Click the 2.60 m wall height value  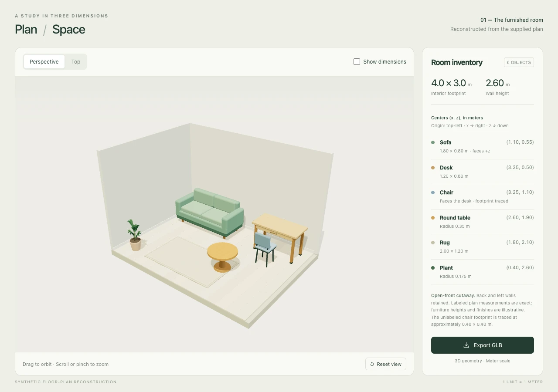click(x=497, y=83)
